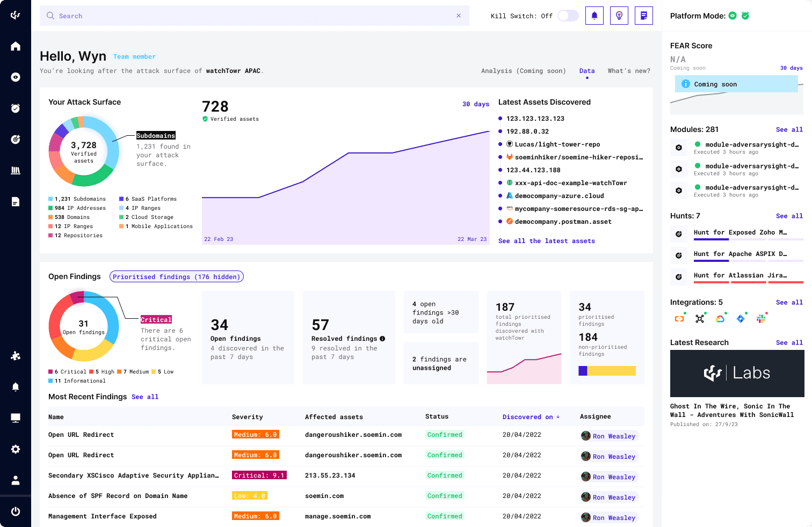The width and height of the screenshot is (812, 527).
Task: Click the Platform Mode alarm clock icon
Action: tap(745, 16)
